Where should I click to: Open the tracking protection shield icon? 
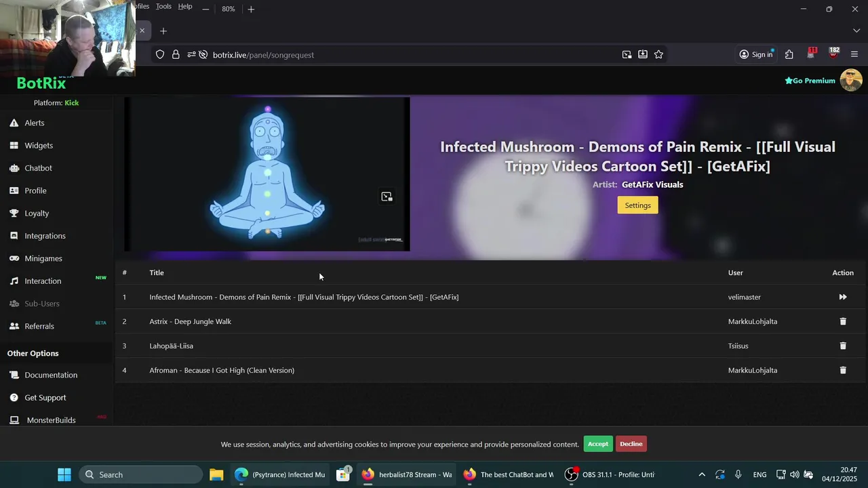(160, 55)
